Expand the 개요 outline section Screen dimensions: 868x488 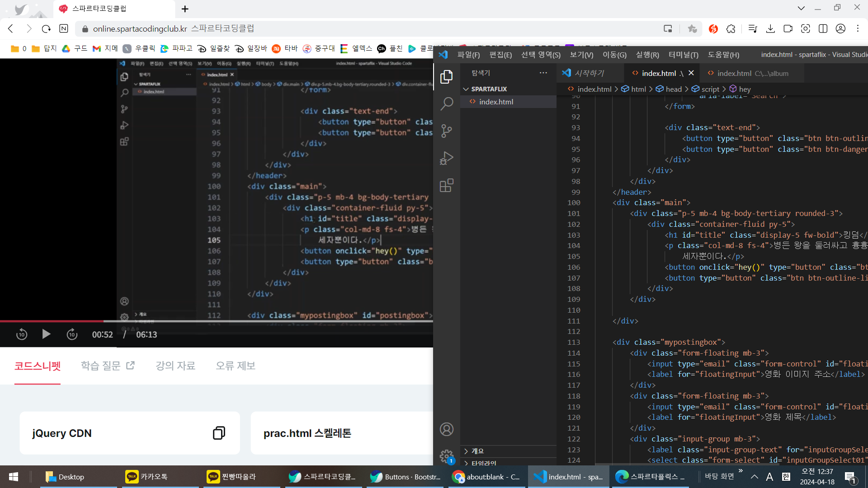pos(508,451)
